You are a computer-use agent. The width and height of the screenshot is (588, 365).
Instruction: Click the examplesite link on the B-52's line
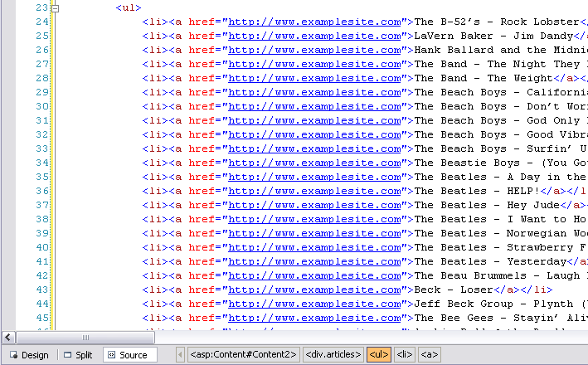tap(314, 22)
